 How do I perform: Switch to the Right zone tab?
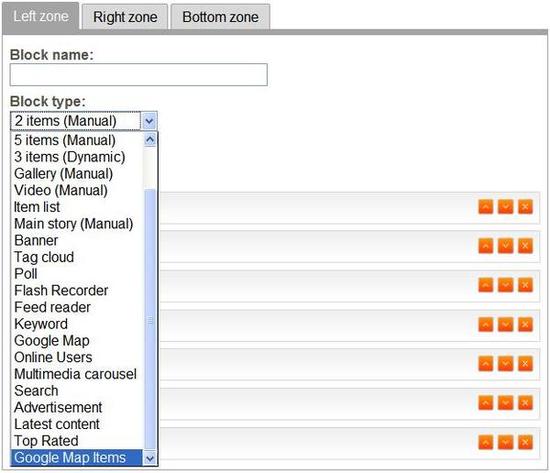[x=125, y=17]
